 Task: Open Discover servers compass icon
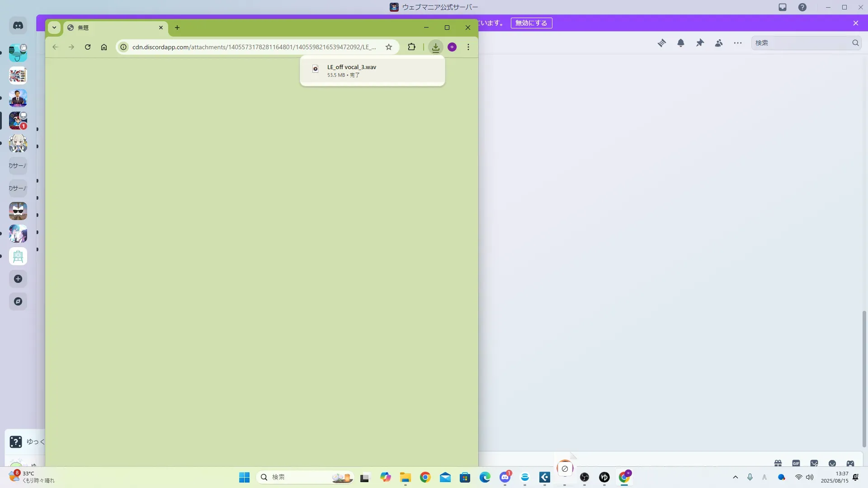[x=18, y=301]
